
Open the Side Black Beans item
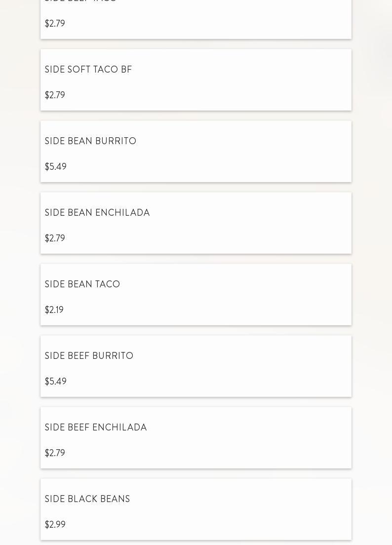87,500
